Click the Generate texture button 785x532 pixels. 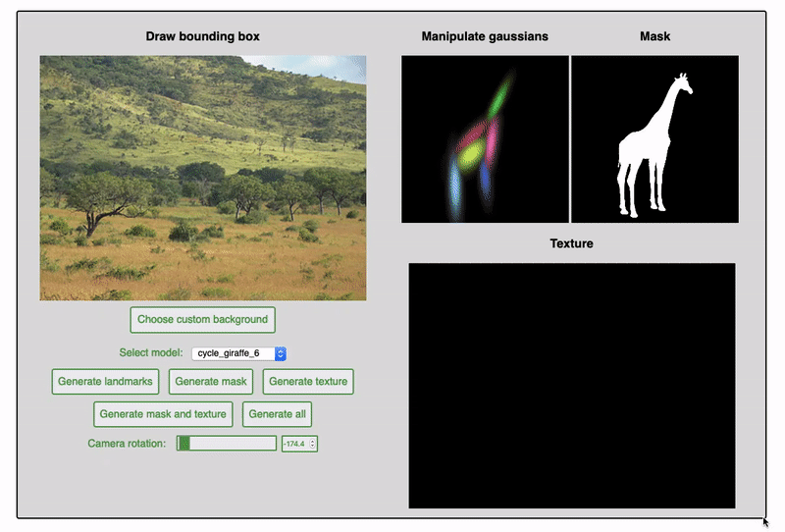pos(308,382)
